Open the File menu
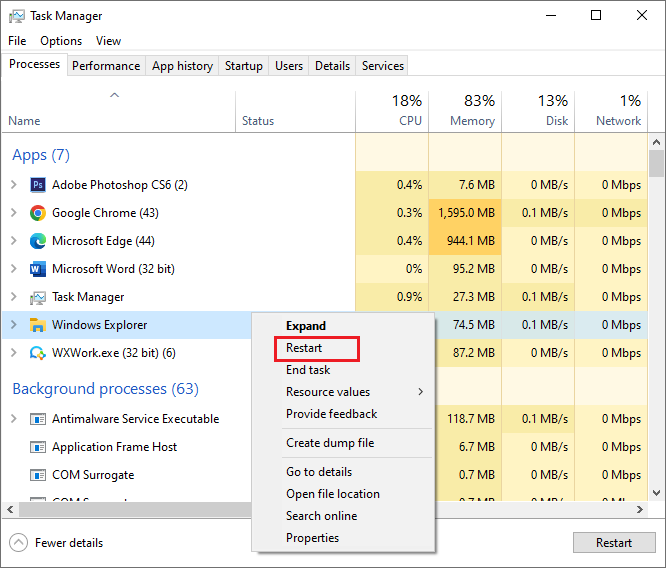Image resolution: width=666 pixels, height=568 pixels. 17,41
